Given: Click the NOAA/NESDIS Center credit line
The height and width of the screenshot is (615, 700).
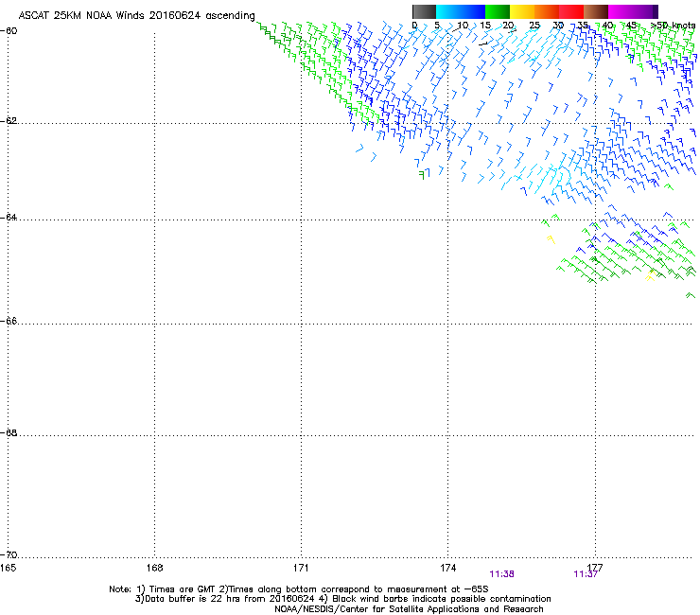Looking at the screenshot, I should click(409, 609).
